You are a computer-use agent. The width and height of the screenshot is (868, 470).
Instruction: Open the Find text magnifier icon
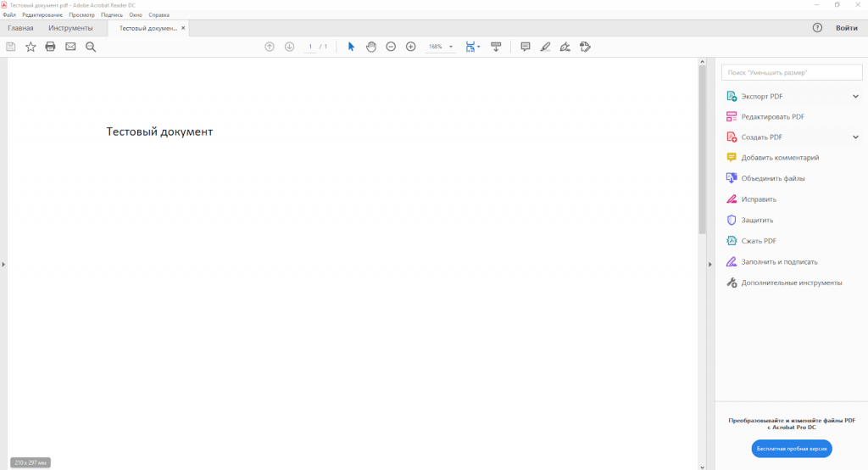[x=91, y=47]
